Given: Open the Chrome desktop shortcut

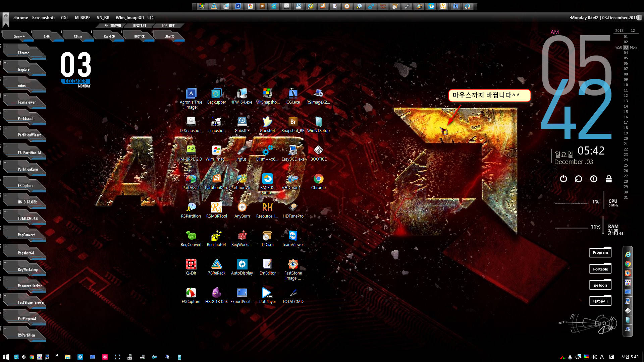Looking at the screenshot, I should pyautogui.click(x=318, y=182).
